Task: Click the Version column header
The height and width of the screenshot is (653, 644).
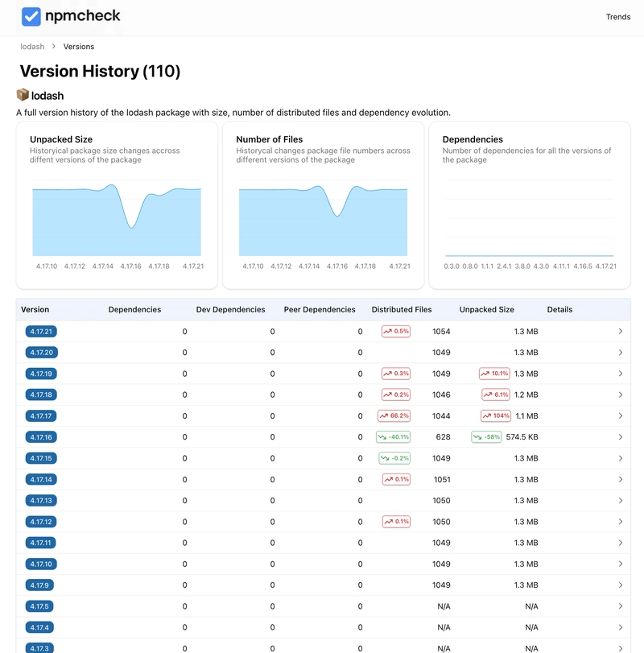Action: click(x=35, y=309)
